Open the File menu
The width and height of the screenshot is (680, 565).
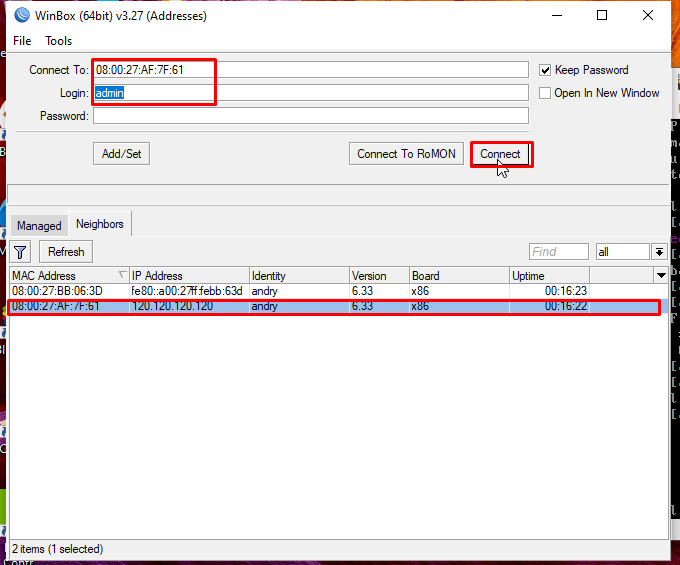[x=22, y=41]
